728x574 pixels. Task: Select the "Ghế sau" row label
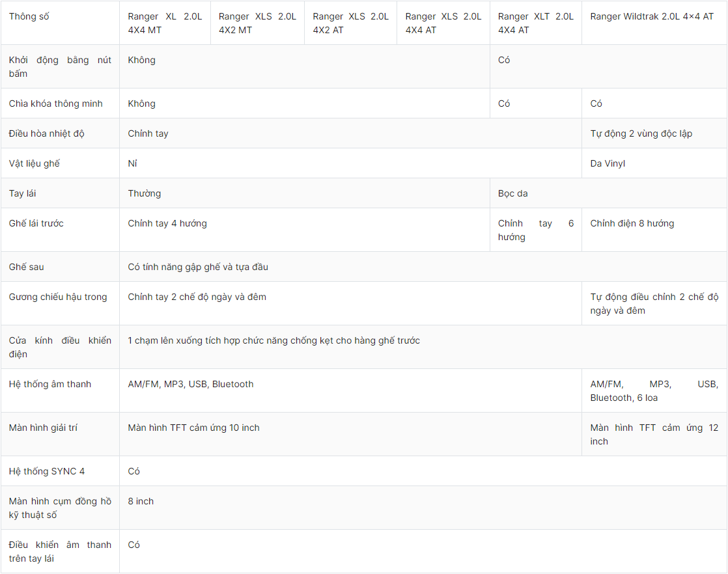click(x=27, y=267)
